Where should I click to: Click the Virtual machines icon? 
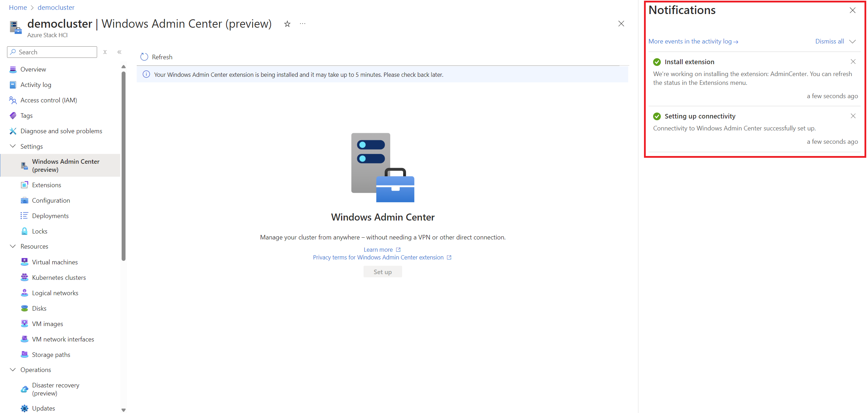(x=25, y=262)
